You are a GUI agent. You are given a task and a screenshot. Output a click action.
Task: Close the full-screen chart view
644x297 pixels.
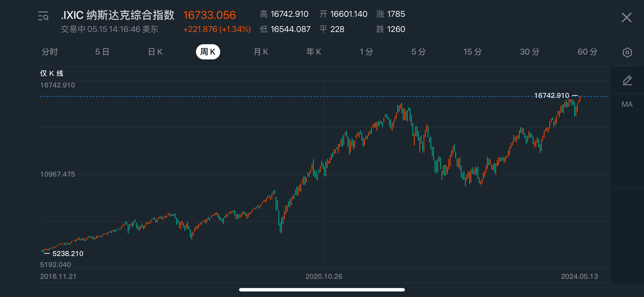tap(626, 17)
